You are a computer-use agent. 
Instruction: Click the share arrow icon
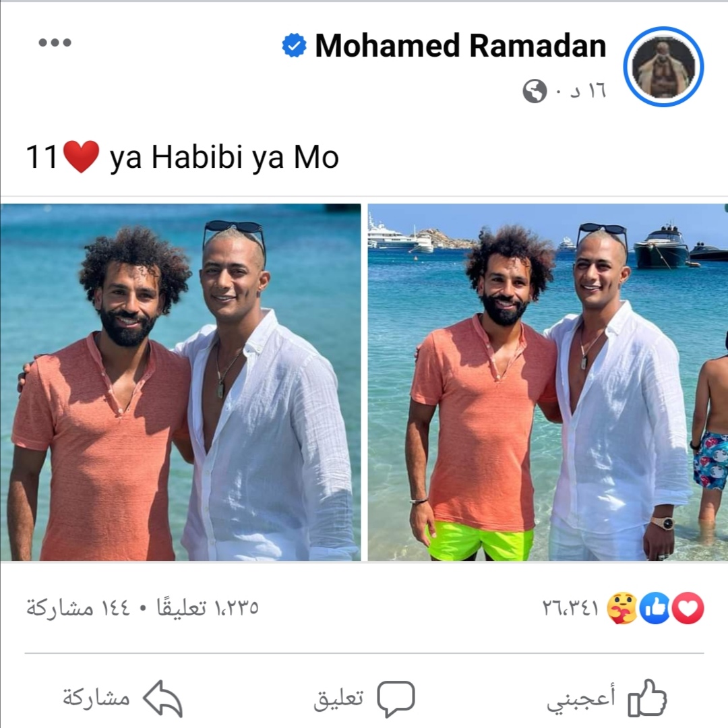162,698
